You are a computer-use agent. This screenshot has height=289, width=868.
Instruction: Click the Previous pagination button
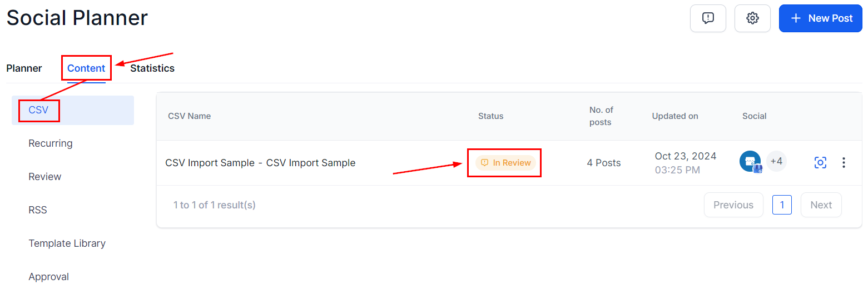pyautogui.click(x=733, y=205)
